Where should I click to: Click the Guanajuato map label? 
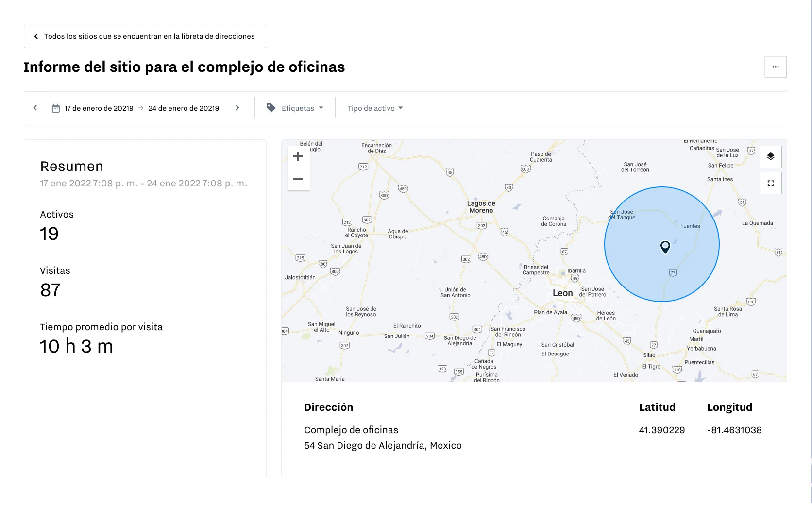[707, 331]
